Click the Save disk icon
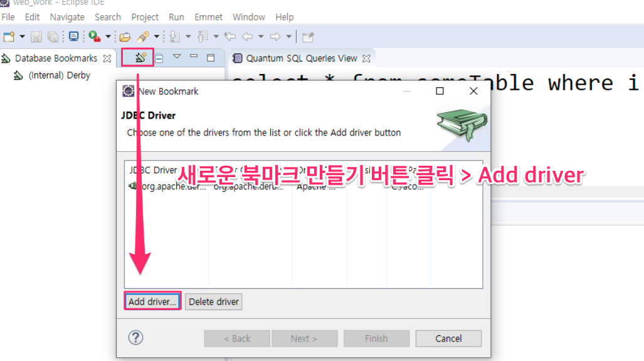This screenshot has width=644, height=361. pos(36,36)
